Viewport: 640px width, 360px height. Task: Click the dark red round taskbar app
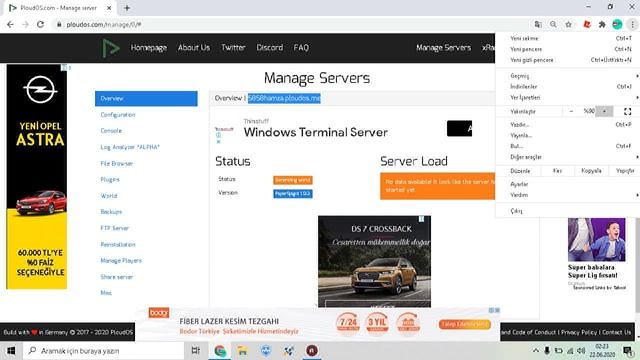coord(312,351)
